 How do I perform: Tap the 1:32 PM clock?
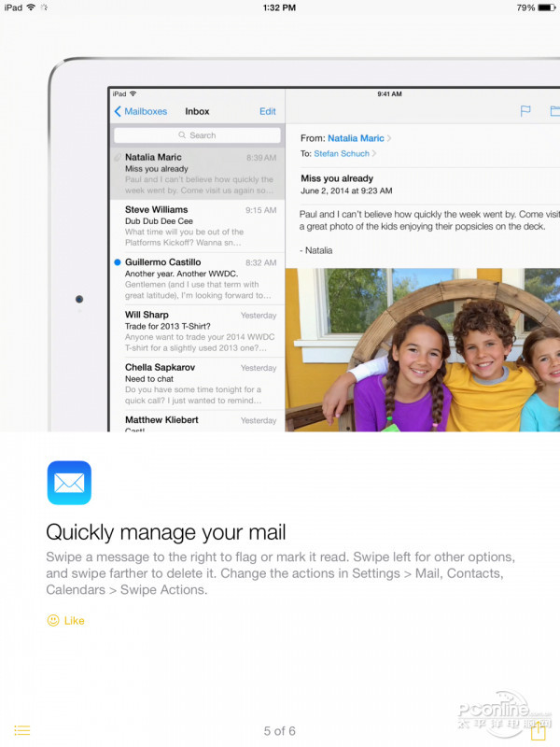[279, 7]
